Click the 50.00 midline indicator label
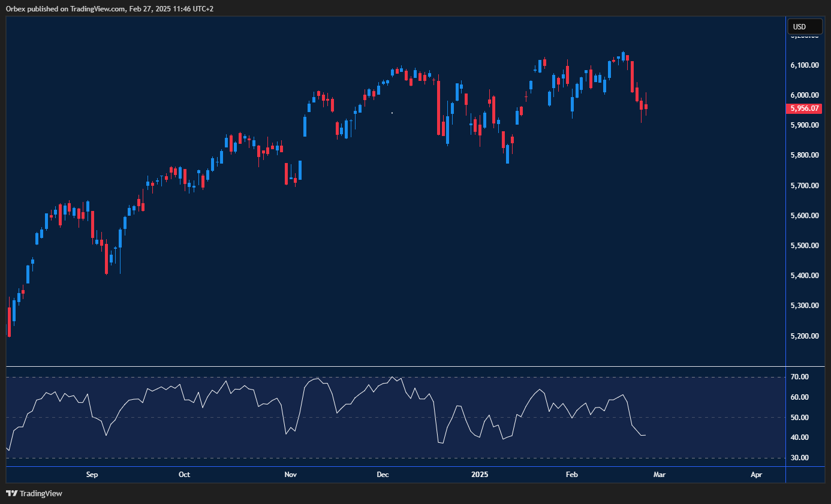 point(800,418)
